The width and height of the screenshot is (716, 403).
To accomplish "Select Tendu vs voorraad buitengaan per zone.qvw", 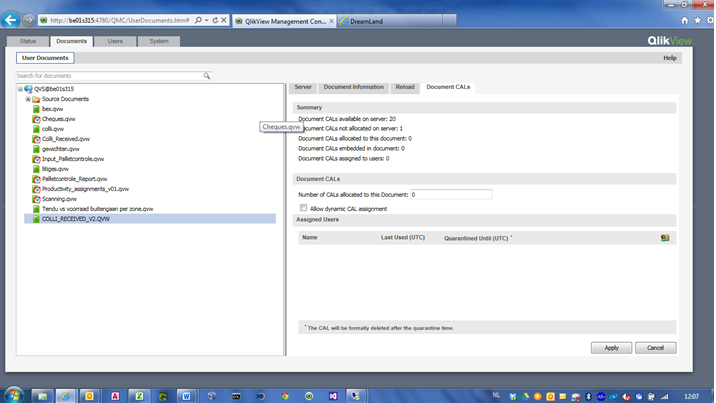I will (98, 209).
